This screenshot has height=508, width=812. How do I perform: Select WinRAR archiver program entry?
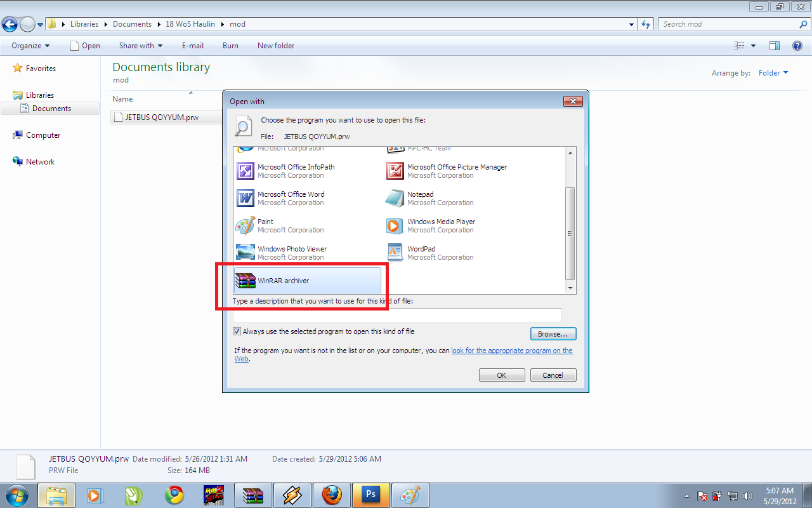point(308,280)
